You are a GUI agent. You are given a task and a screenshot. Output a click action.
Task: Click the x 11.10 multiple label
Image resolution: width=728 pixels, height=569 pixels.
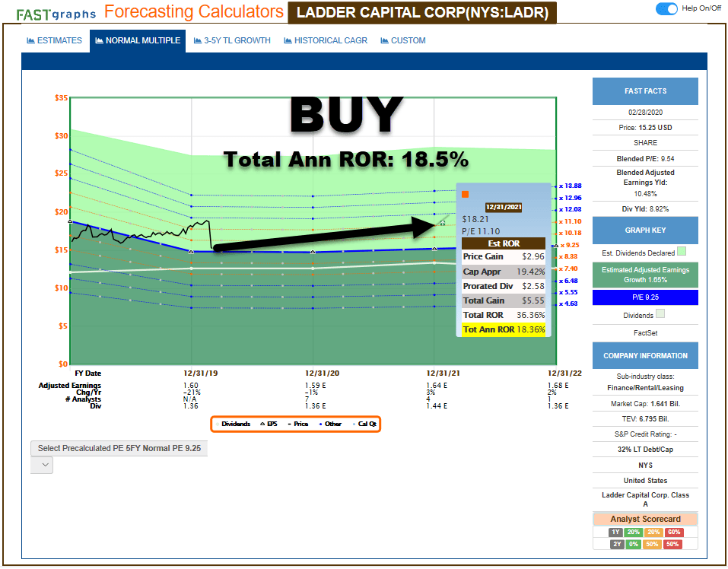coord(570,221)
